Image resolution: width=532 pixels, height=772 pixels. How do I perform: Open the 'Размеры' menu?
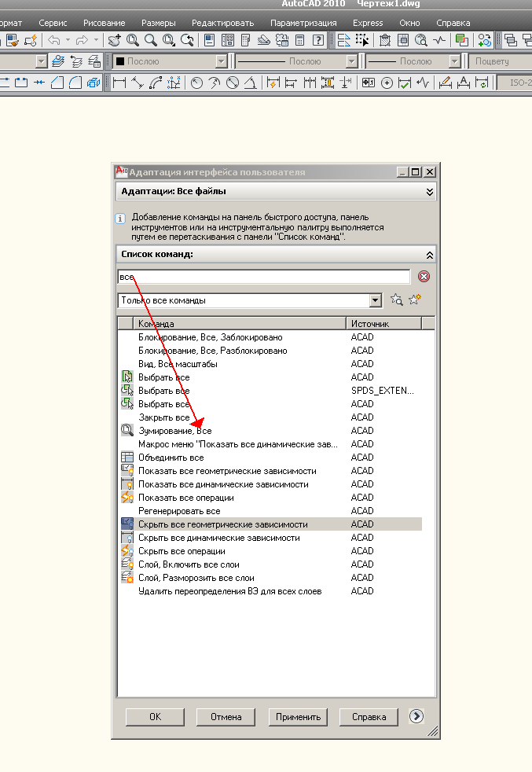[x=159, y=23]
